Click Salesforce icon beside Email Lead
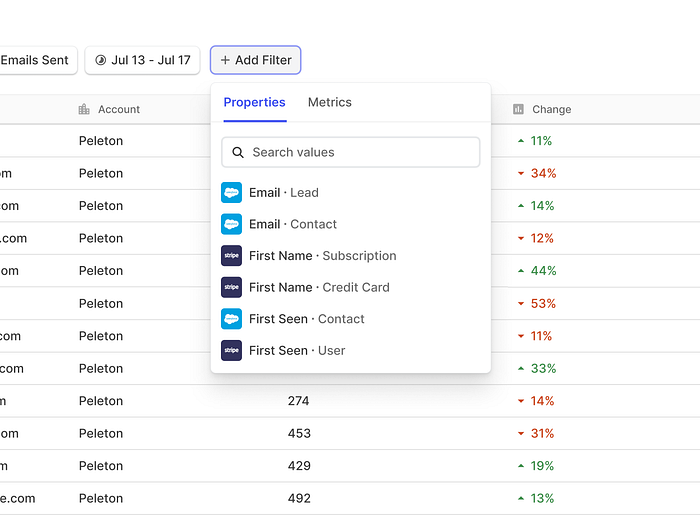Viewport: 700px width, 525px height. 231,192
